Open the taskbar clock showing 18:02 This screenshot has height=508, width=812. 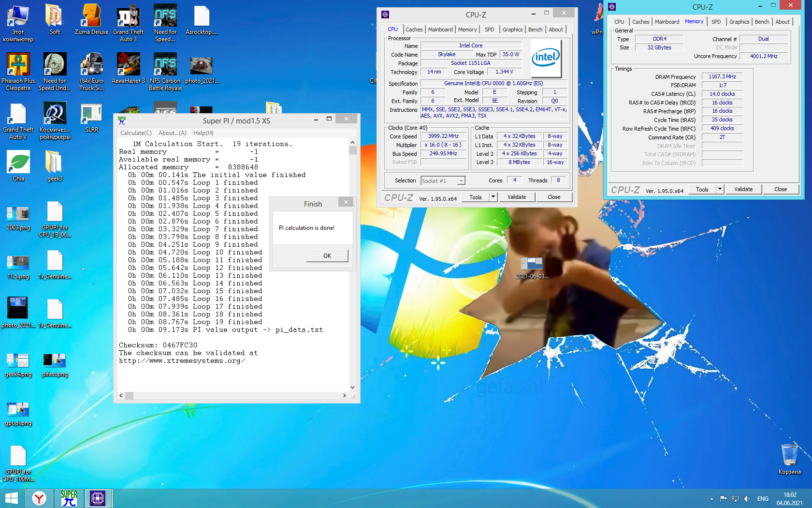pyautogui.click(x=790, y=499)
